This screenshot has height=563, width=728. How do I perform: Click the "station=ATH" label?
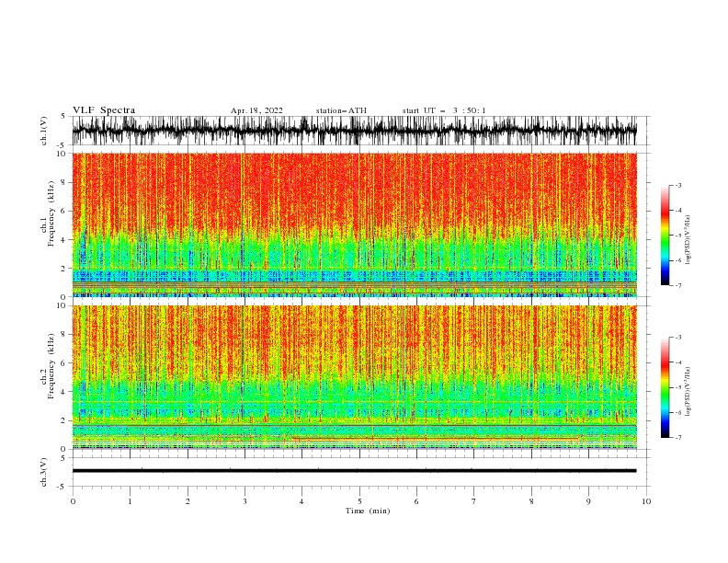(x=341, y=110)
